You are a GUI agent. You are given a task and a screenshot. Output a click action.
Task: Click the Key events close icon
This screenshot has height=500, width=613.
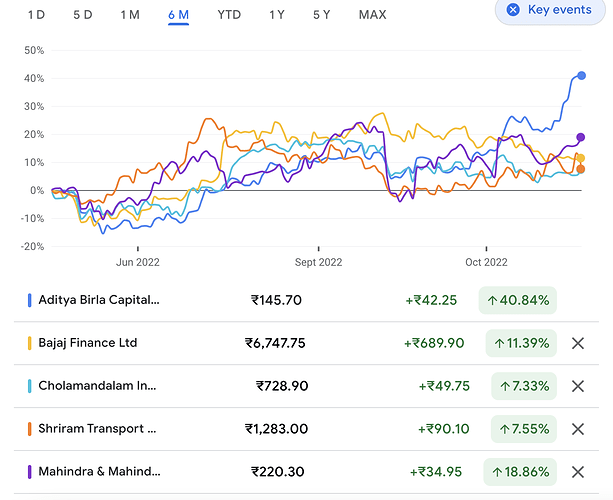point(513,10)
